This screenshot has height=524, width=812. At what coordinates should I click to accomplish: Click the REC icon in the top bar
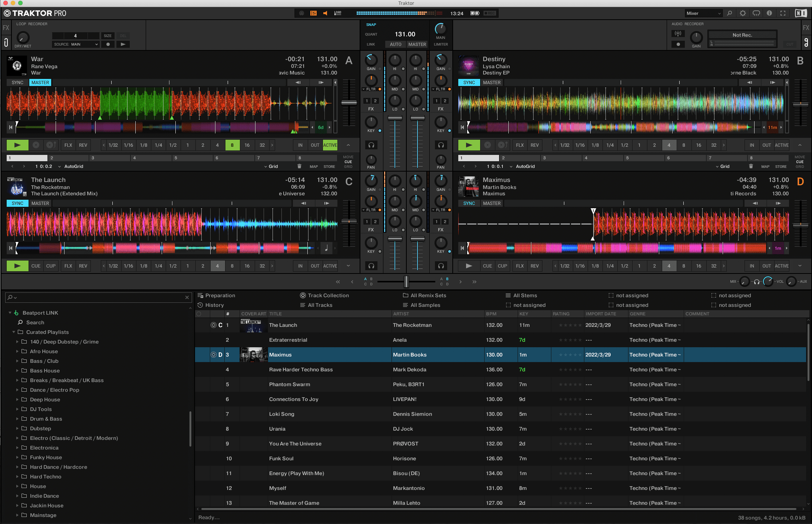tap(489, 13)
